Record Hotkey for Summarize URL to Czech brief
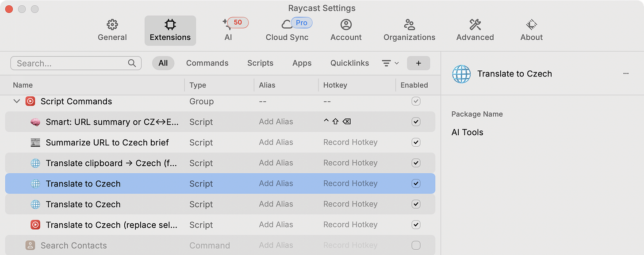This screenshot has height=255, width=644. tap(350, 142)
